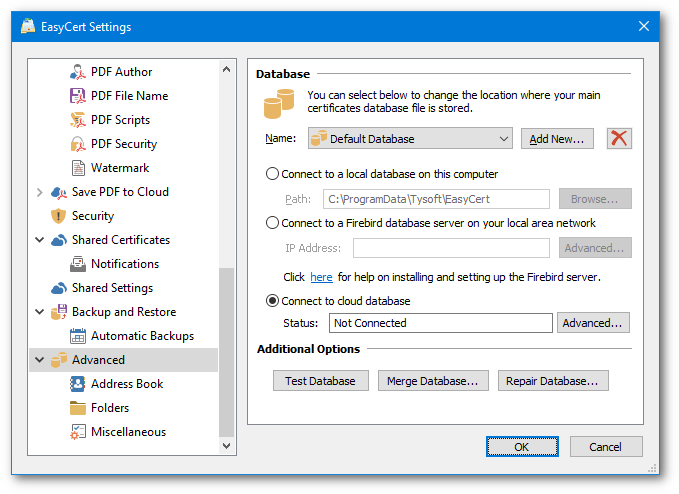679x494 pixels.
Task: Open PDF Security padlock icon
Action: tap(78, 144)
